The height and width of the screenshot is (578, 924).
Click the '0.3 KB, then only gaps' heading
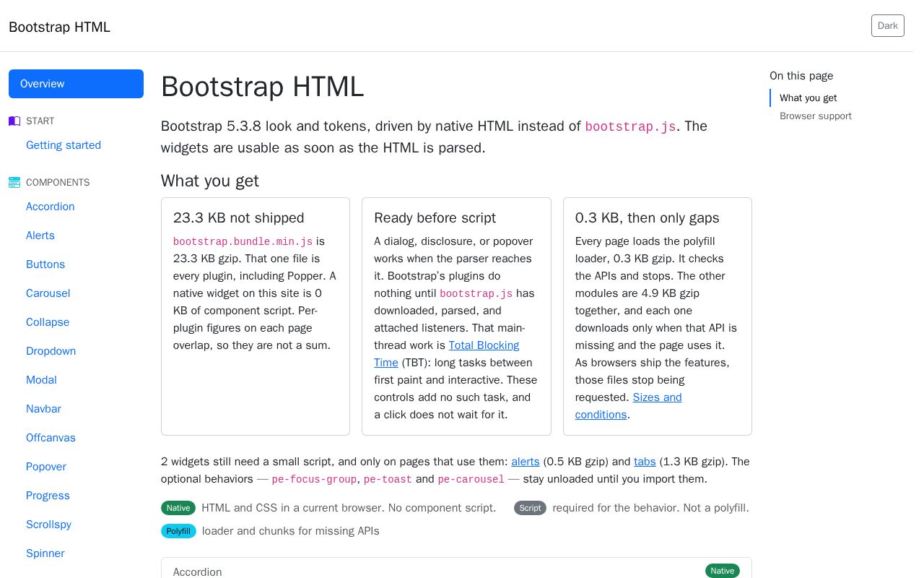[x=648, y=218]
